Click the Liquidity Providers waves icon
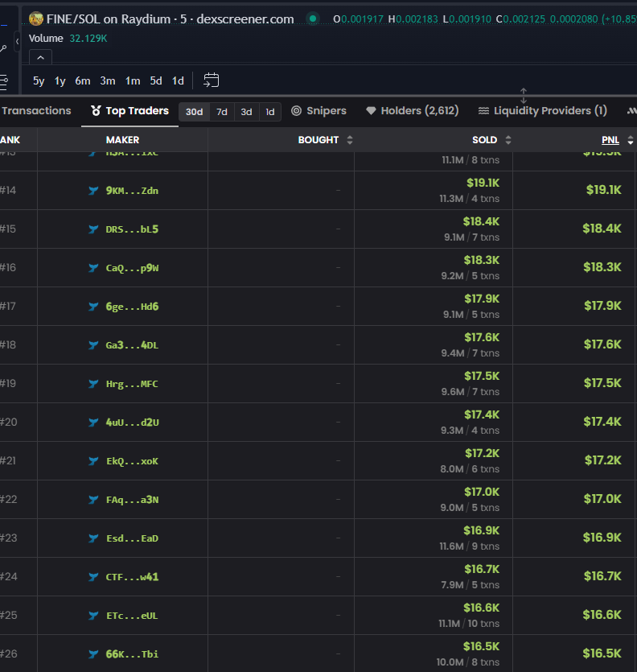 click(x=483, y=110)
